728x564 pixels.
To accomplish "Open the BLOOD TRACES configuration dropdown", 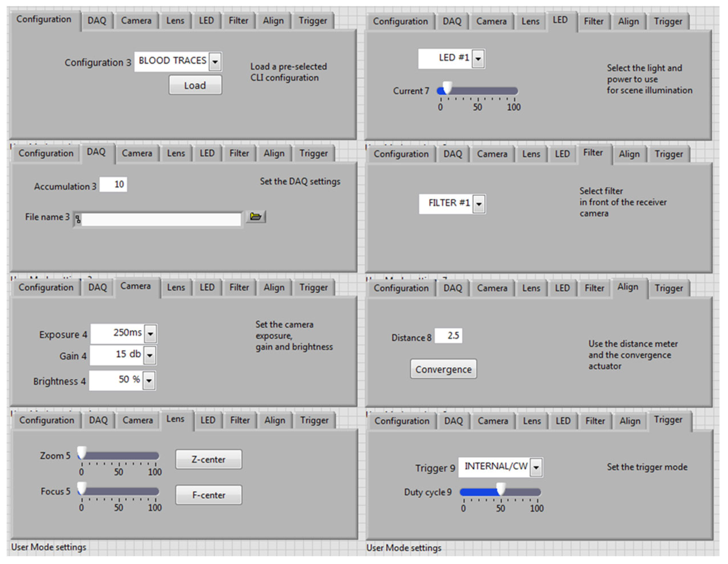I will [x=215, y=62].
